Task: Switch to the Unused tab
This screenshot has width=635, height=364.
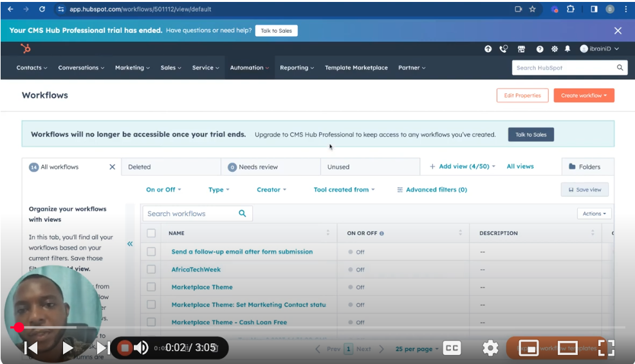Action: 370,167
